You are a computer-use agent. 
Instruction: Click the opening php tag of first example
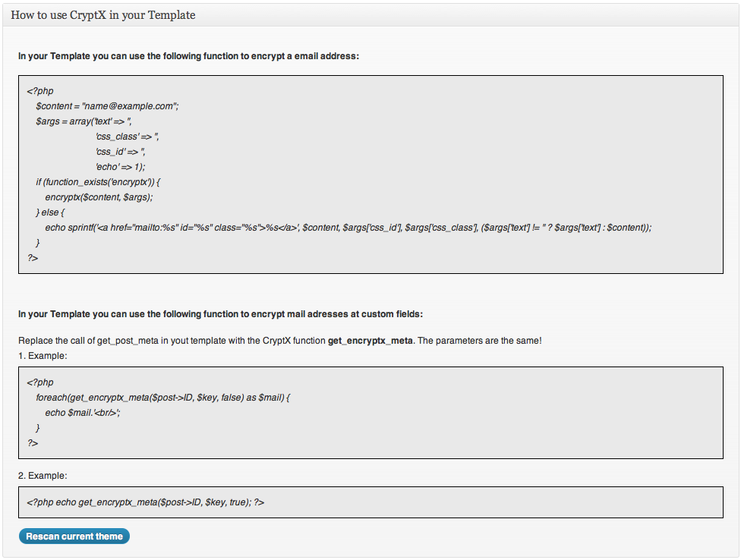click(x=40, y=382)
